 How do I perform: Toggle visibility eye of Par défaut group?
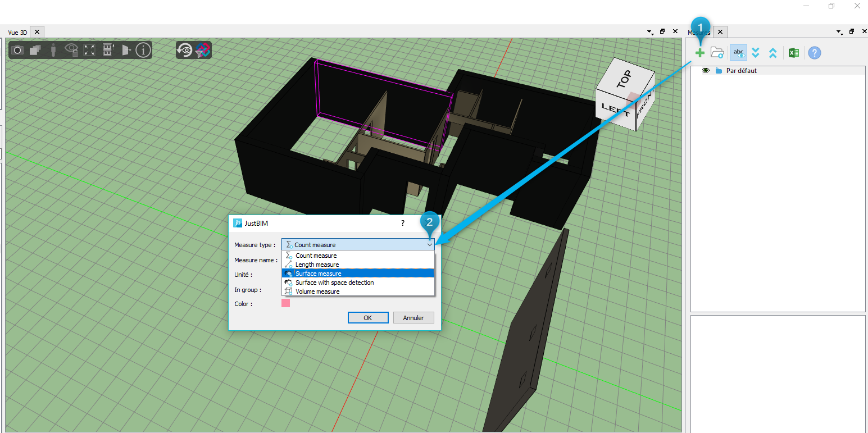pos(706,71)
